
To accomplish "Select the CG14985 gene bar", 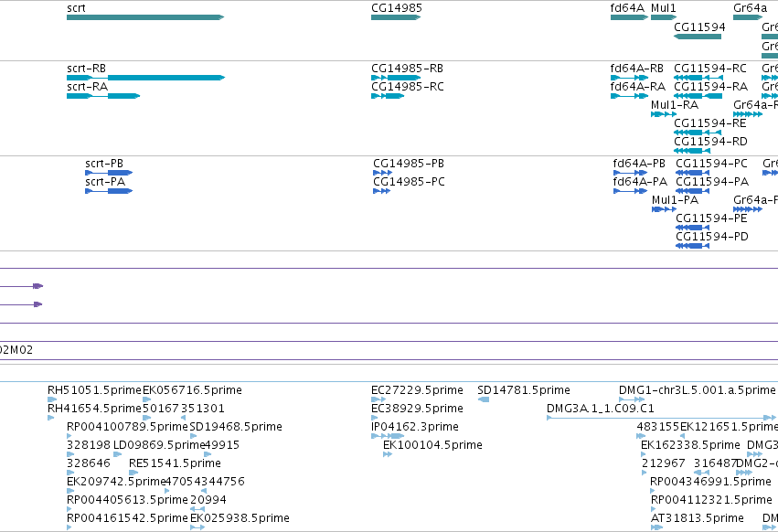I will coord(396,17).
